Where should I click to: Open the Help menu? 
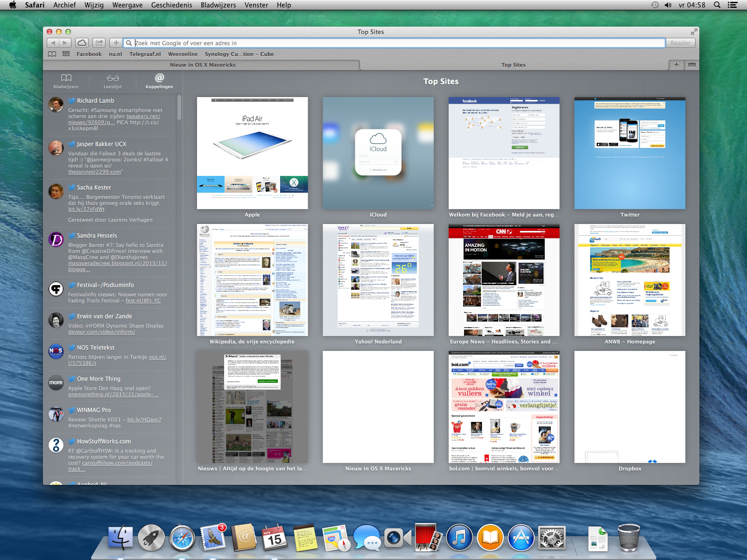[284, 5]
